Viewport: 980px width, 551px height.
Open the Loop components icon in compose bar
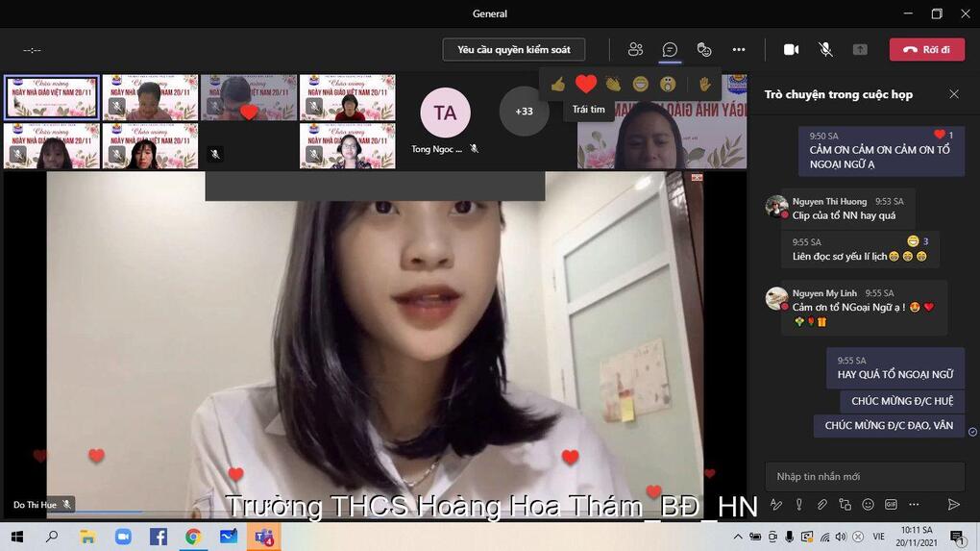[845, 504]
